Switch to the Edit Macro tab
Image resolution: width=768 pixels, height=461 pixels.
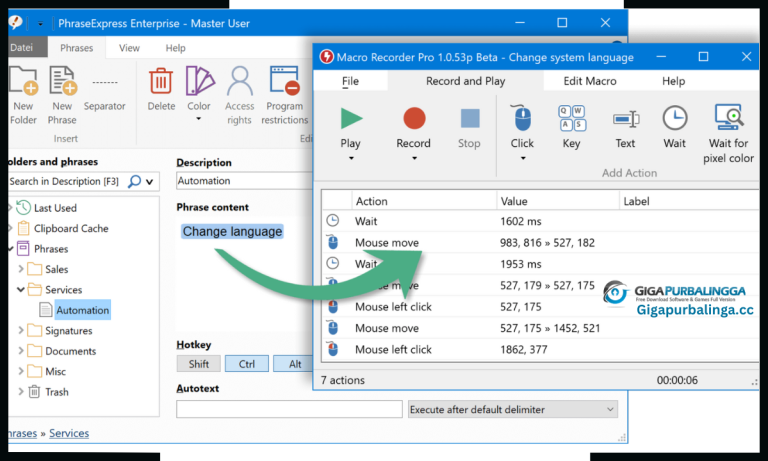pos(588,81)
